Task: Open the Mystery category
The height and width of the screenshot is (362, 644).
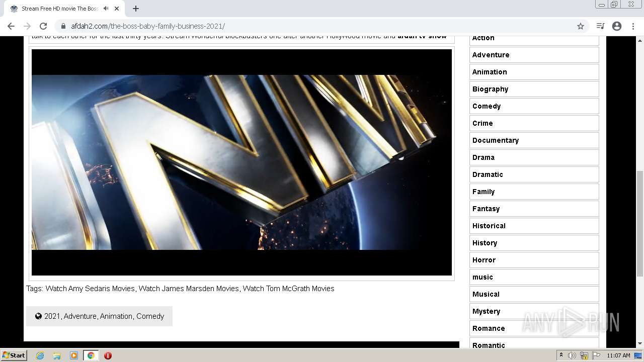Action: click(x=534, y=311)
